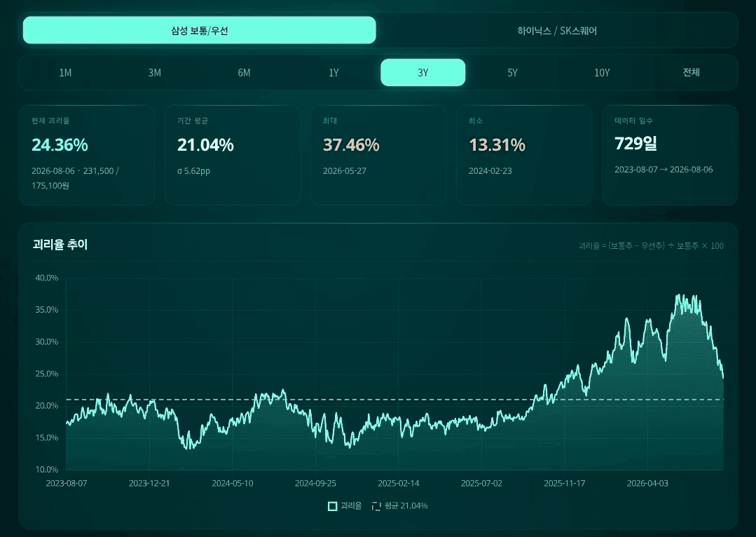
Task: Click the 최소 card label
Action: (x=476, y=121)
